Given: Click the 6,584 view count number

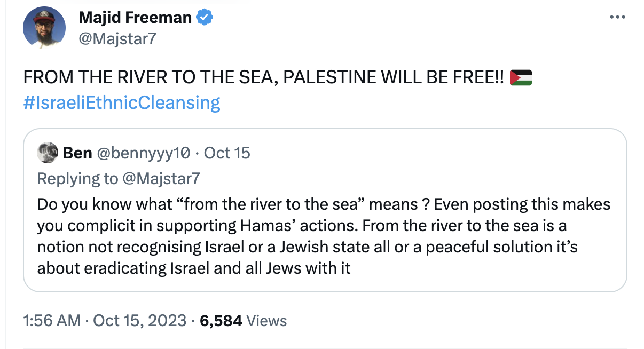Looking at the screenshot, I should (x=221, y=321).
